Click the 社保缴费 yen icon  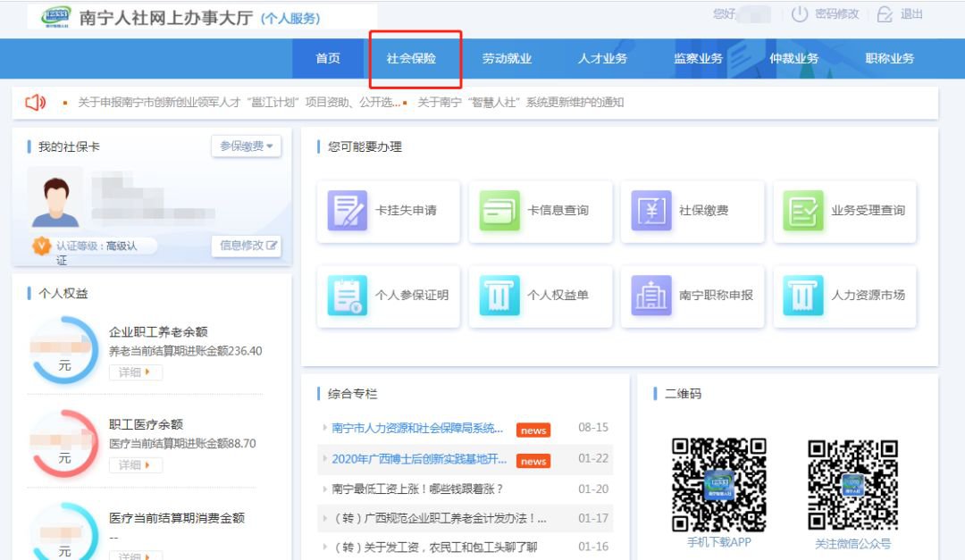[x=651, y=211]
